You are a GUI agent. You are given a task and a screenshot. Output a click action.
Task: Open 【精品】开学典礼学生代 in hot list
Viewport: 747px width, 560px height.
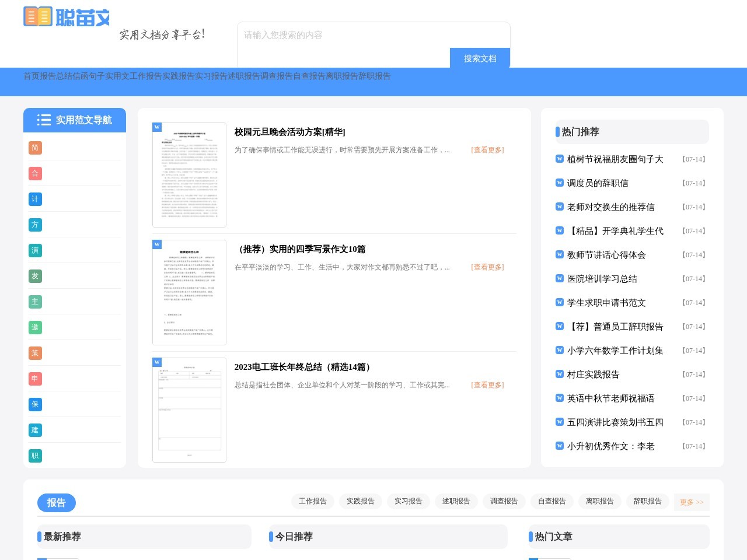click(x=615, y=231)
